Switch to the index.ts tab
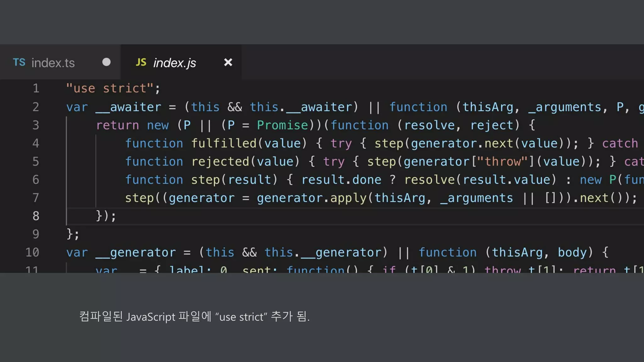This screenshot has height=362, width=644. (60, 62)
